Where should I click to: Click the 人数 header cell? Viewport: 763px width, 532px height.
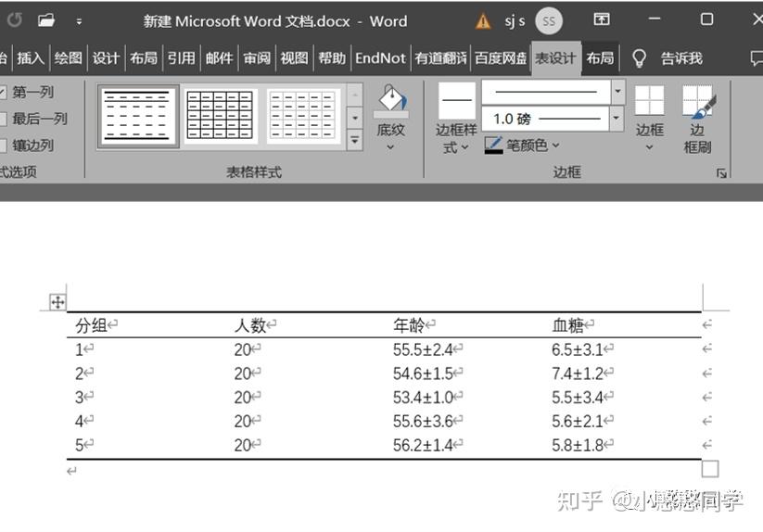pyautogui.click(x=249, y=324)
